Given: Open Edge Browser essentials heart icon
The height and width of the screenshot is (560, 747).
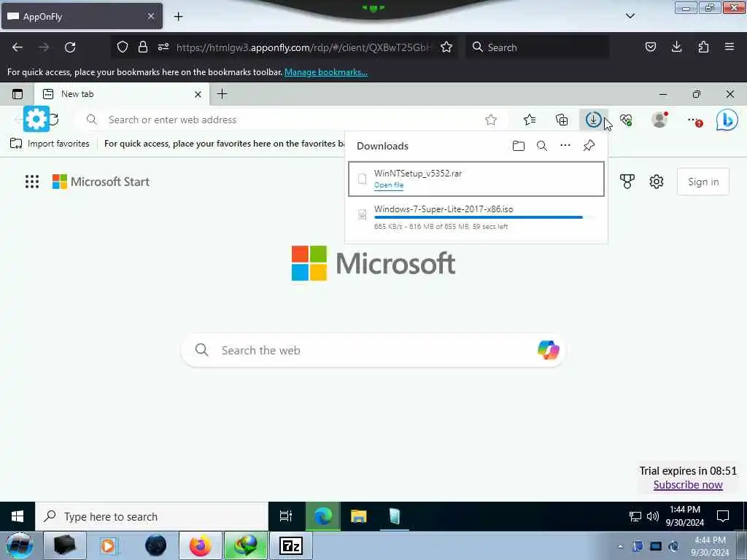Looking at the screenshot, I should (626, 120).
